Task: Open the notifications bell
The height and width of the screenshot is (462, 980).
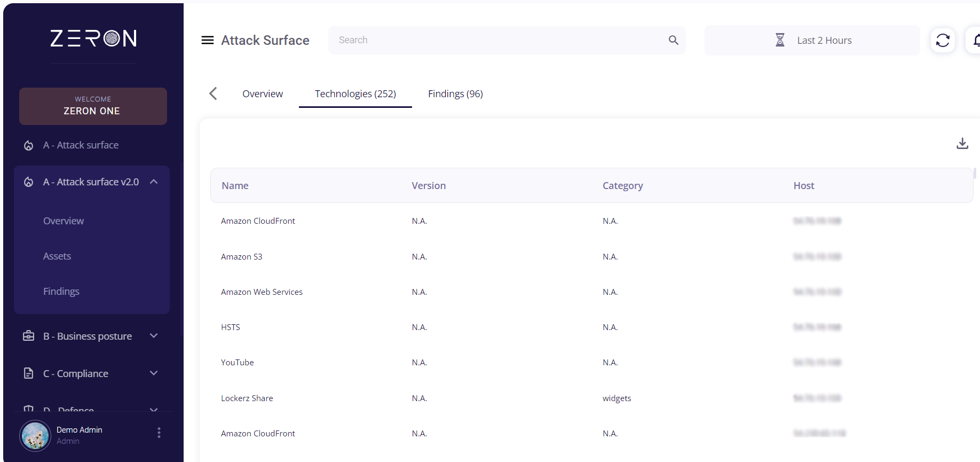Action: [x=976, y=40]
